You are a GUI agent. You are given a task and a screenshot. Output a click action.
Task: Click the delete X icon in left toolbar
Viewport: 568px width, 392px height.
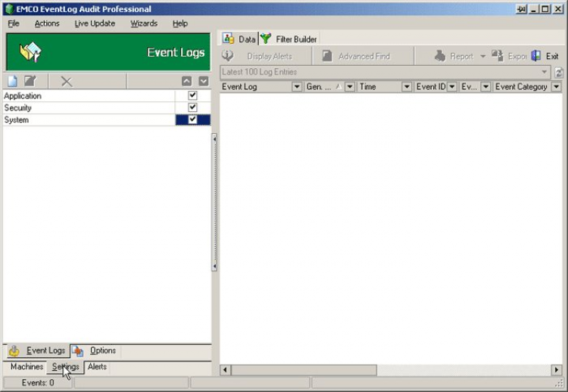(67, 82)
